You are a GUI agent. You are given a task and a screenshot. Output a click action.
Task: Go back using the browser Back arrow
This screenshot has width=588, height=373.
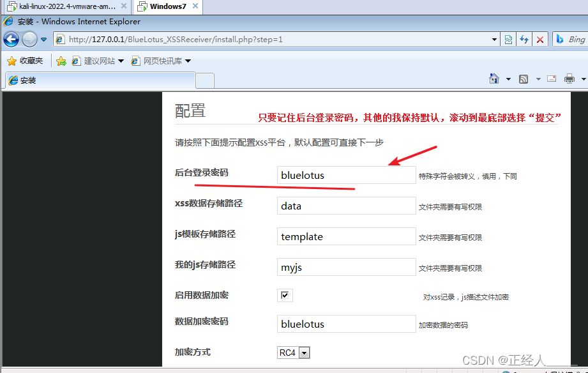pos(11,40)
